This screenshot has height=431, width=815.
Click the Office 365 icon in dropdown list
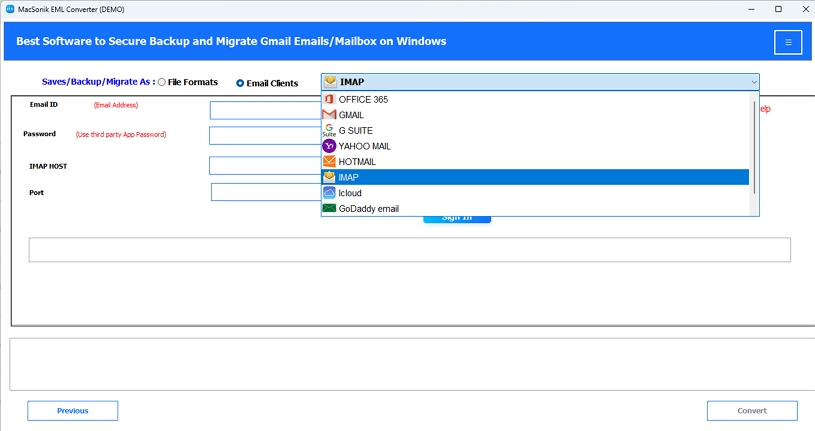click(x=329, y=99)
